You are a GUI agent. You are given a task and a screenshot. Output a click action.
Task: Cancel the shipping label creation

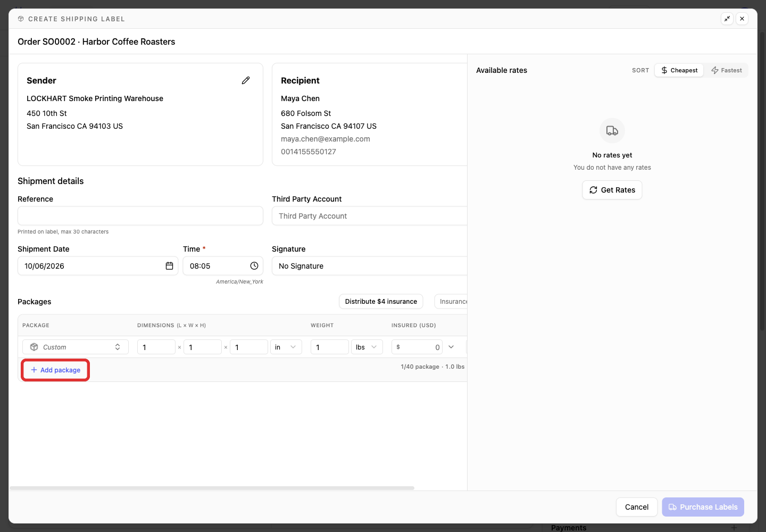(x=637, y=507)
